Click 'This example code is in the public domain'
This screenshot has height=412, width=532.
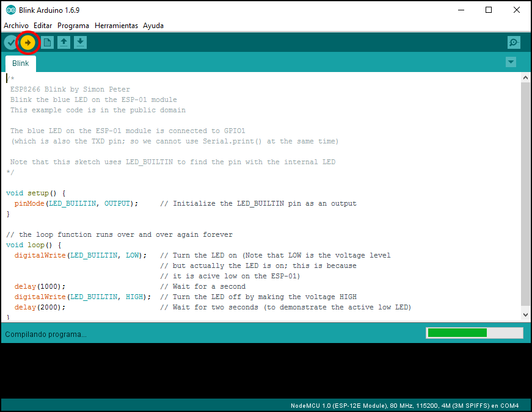point(98,110)
